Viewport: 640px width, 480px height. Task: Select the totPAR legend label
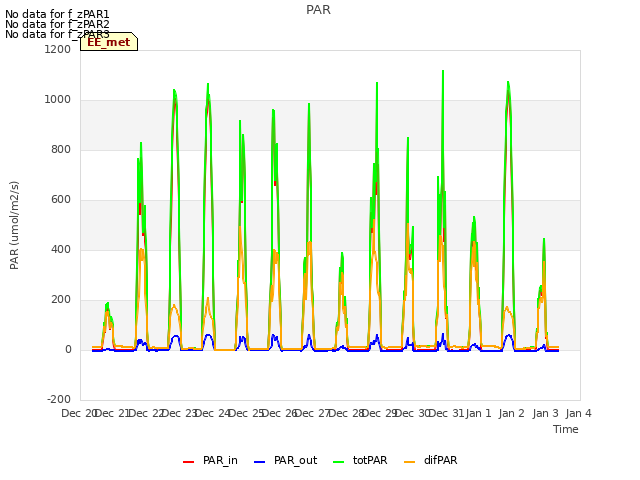click(370, 460)
